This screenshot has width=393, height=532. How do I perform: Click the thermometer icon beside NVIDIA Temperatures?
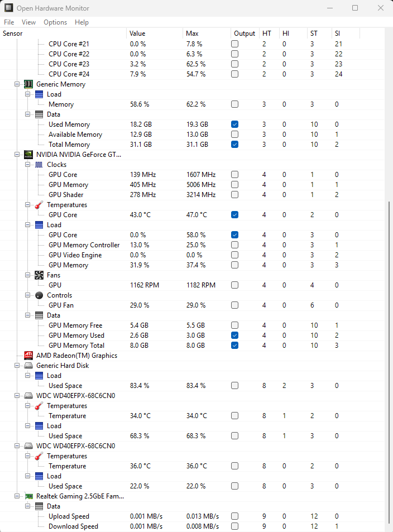pos(39,204)
